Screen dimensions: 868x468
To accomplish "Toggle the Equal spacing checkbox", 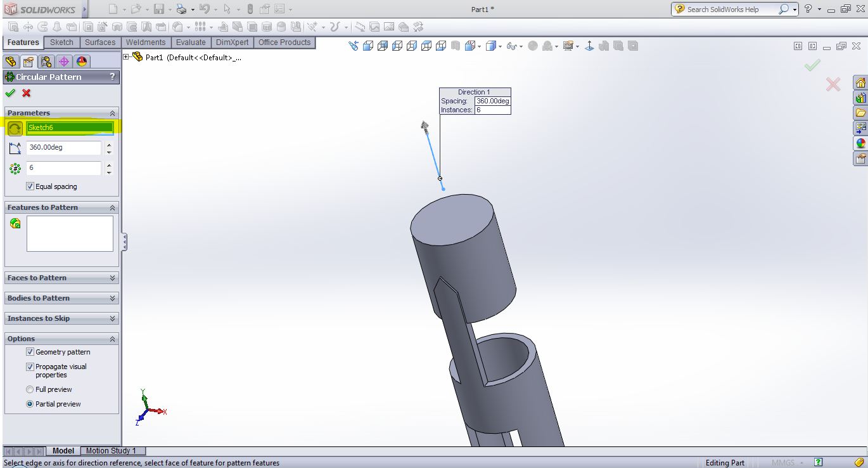I will click(x=30, y=186).
